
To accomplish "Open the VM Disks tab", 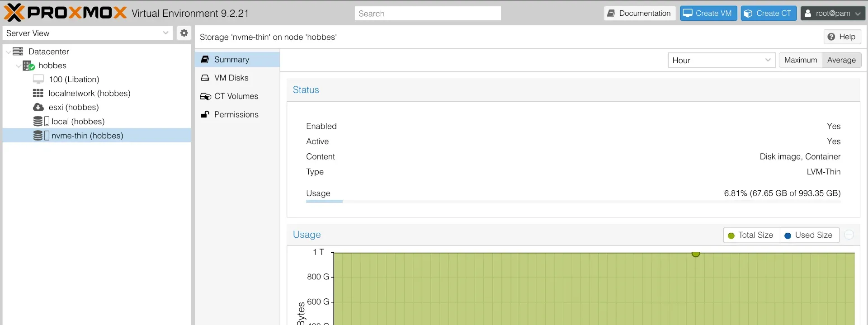I will 237,78.
